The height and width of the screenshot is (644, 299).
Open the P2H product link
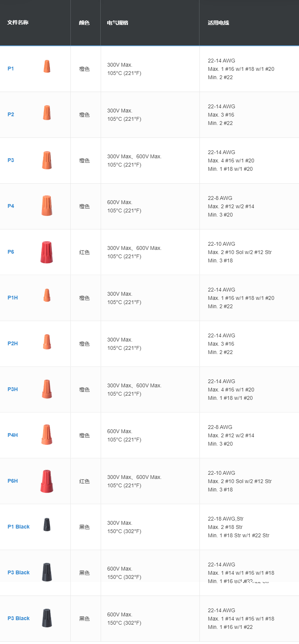(12, 343)
